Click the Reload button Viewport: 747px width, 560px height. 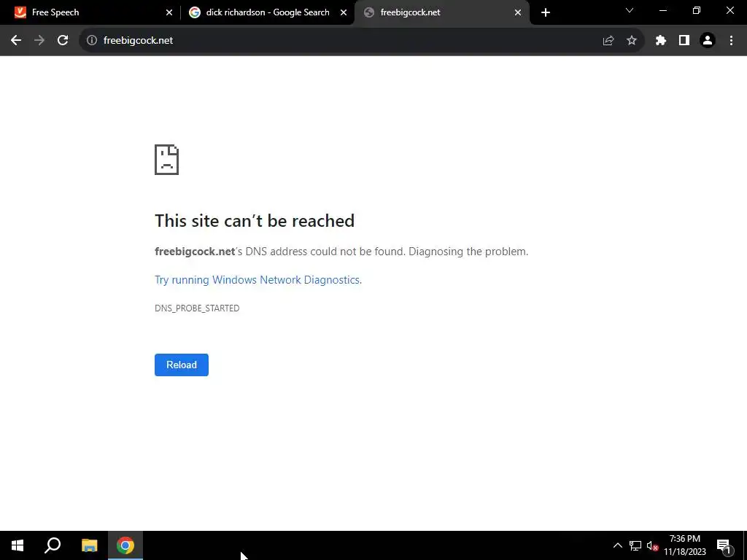(x=182, y=365)
